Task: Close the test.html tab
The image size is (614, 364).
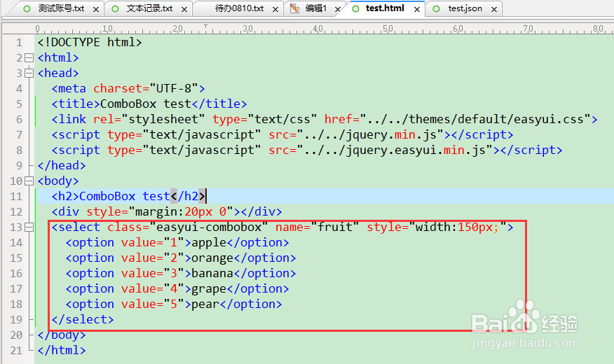Action: (x=417, y=9)
